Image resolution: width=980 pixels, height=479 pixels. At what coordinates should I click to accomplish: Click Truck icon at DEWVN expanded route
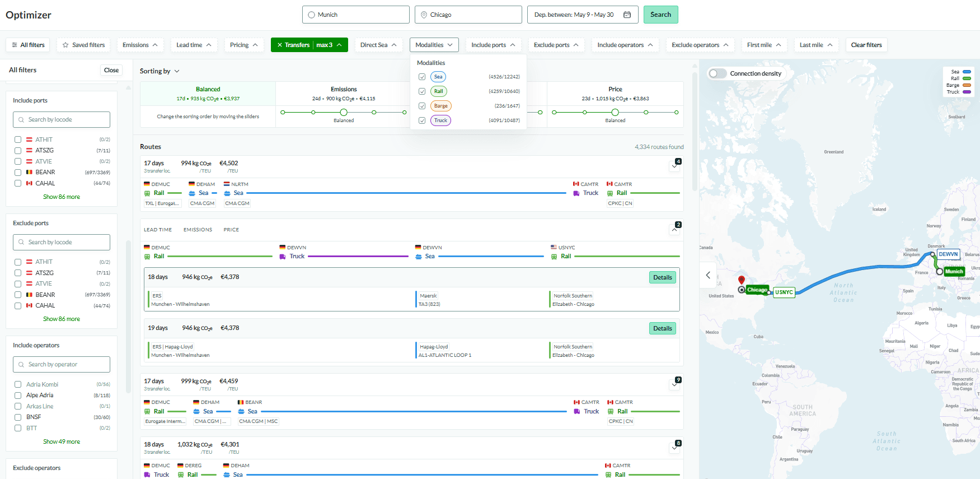[x=283, y=257]
